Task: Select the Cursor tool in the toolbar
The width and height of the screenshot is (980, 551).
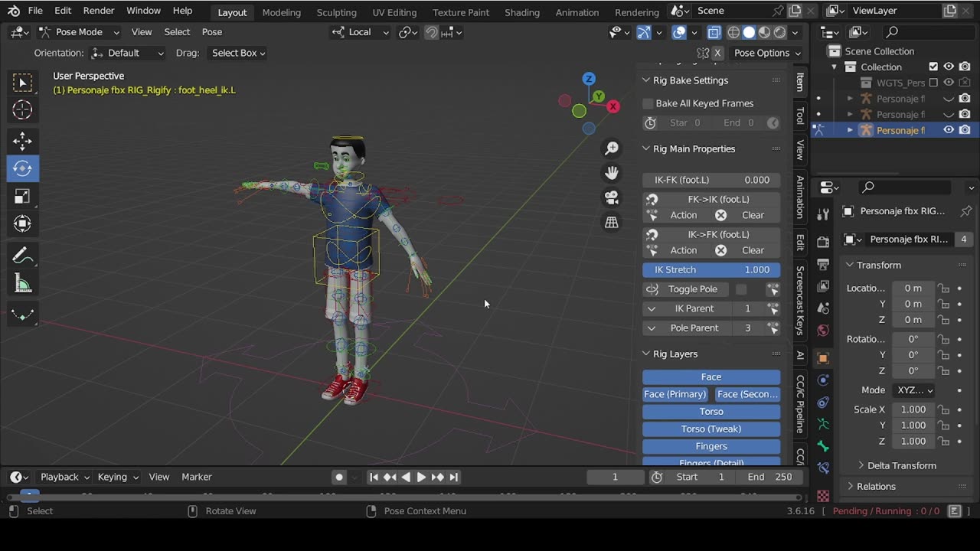Action: coord(22,110)
